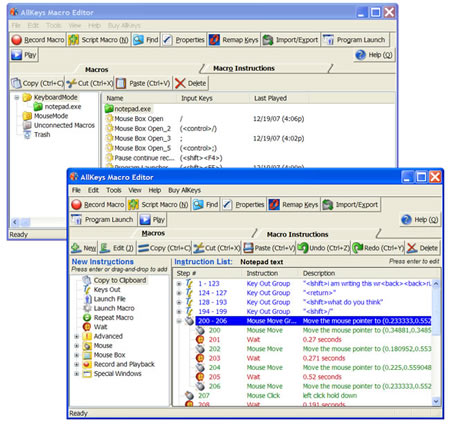This screenshot has height=426, width=450.
Task: Open the Tools menu in the front window
Action: [114, 190]
